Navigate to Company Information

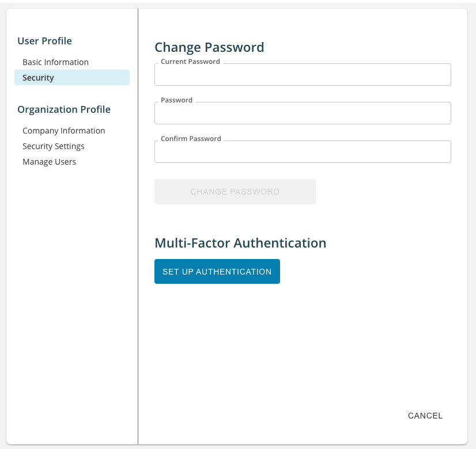63,130
